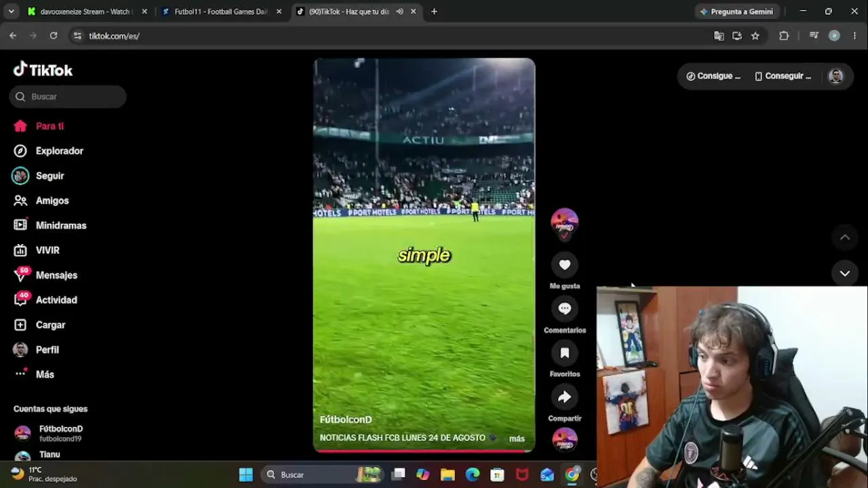The height and width of the screenshot is (488, 868).
Task: Open user profile avatar in top-right header
Action: 835,76
